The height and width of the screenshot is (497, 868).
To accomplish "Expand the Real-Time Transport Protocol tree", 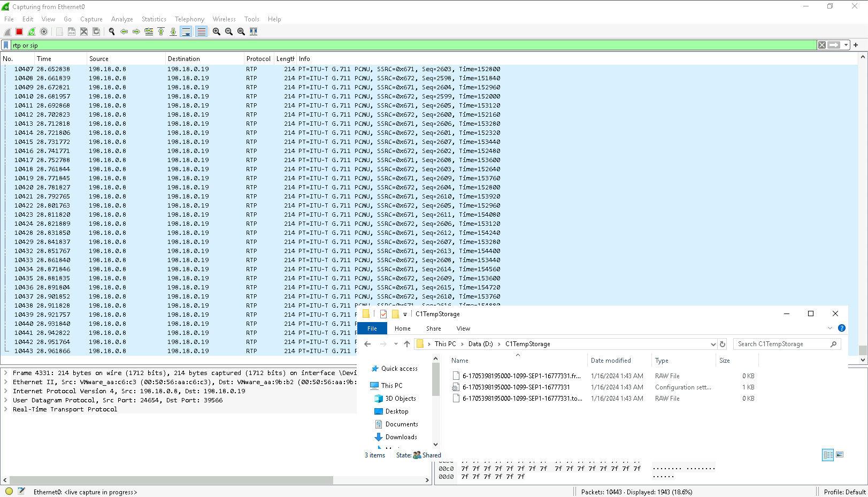I will point(6,409).
